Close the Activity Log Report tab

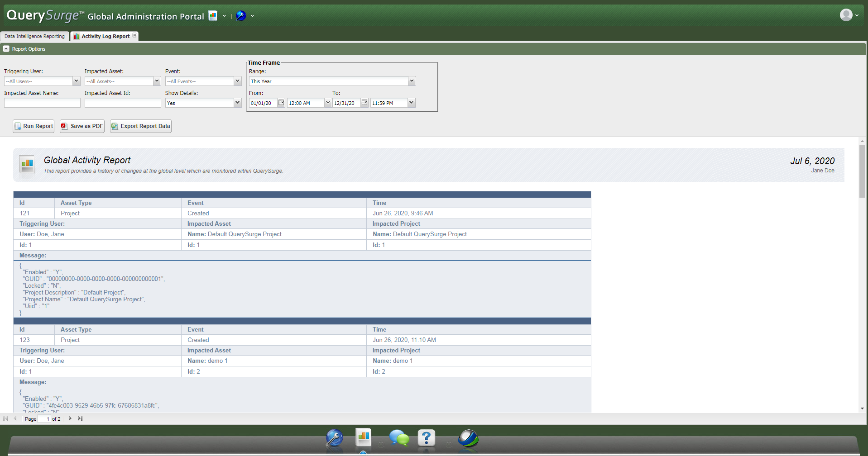[x=134, y=35]
